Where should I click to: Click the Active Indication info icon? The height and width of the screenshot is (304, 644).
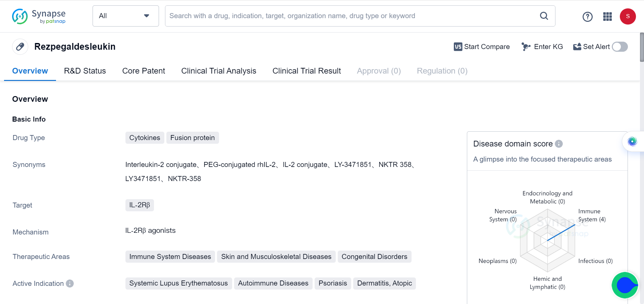point(70,284)
